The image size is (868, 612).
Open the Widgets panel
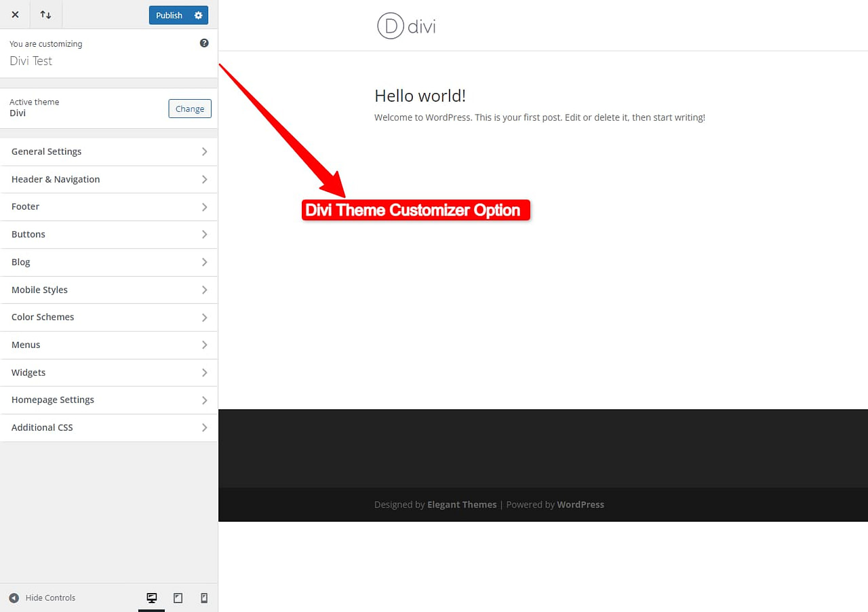point(108,372)
